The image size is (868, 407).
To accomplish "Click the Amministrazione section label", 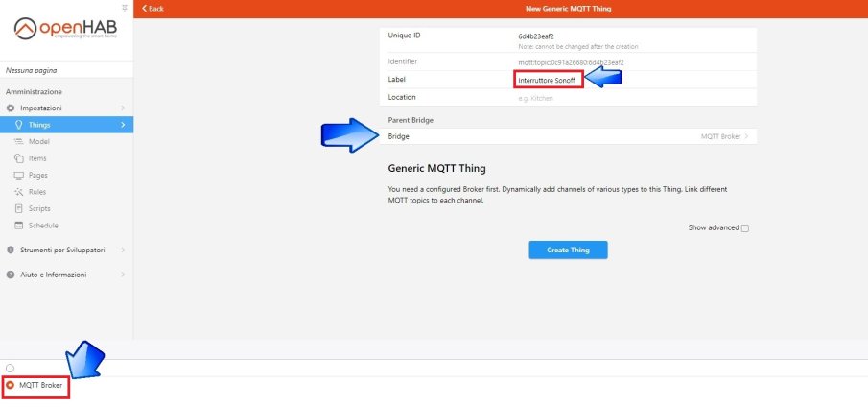I will [34, 92].
